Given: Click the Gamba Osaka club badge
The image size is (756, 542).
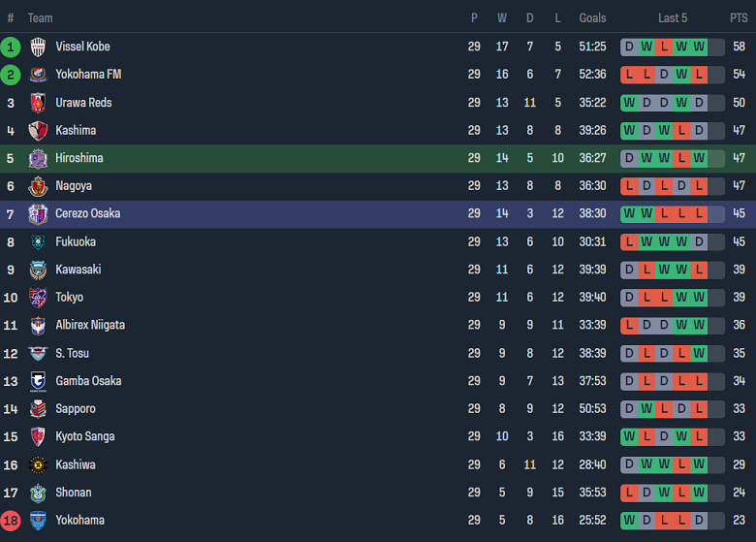Looking at the screenshot, I should (38, 381).
